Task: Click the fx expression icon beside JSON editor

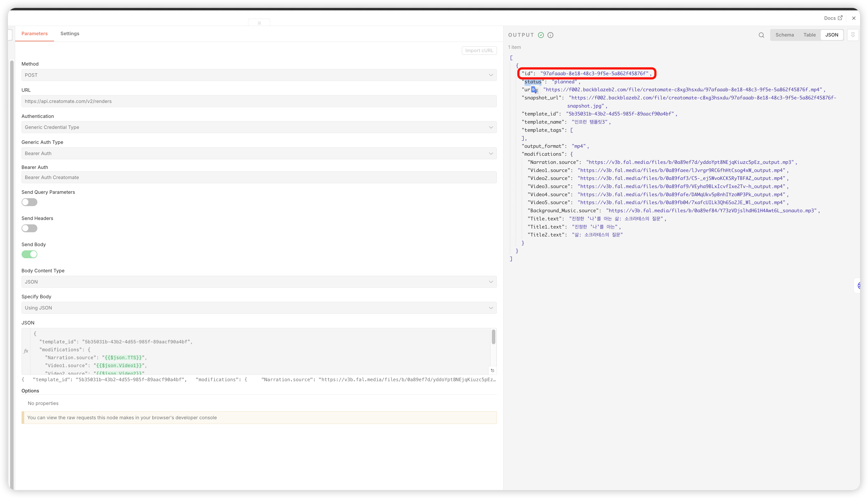Action: tap(26, 351)
